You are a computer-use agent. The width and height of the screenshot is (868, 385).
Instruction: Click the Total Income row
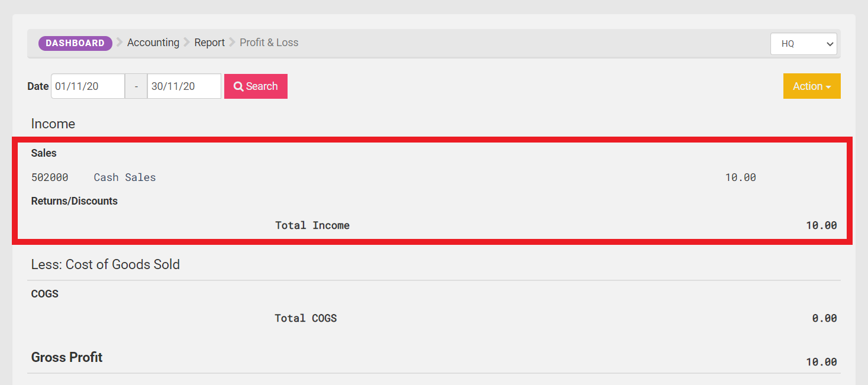pyautogui.click(x=435, y=225)
